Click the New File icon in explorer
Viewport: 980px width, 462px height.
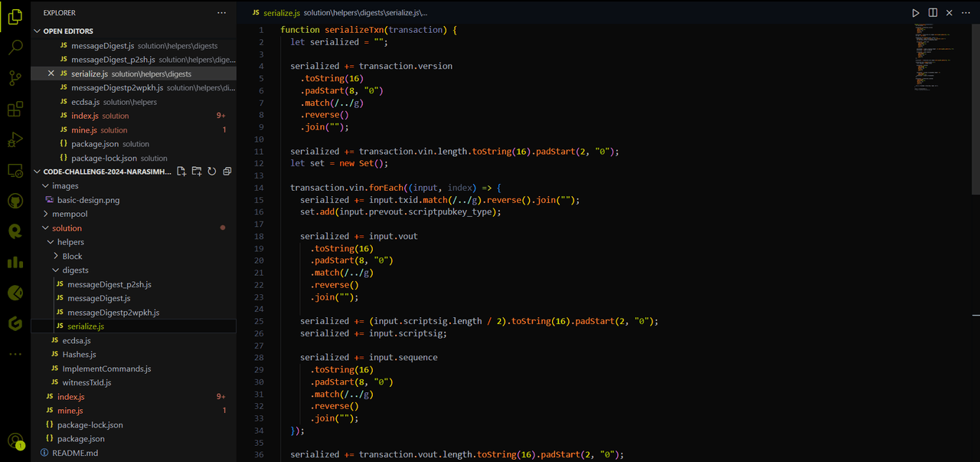click(x=181, y=172)
